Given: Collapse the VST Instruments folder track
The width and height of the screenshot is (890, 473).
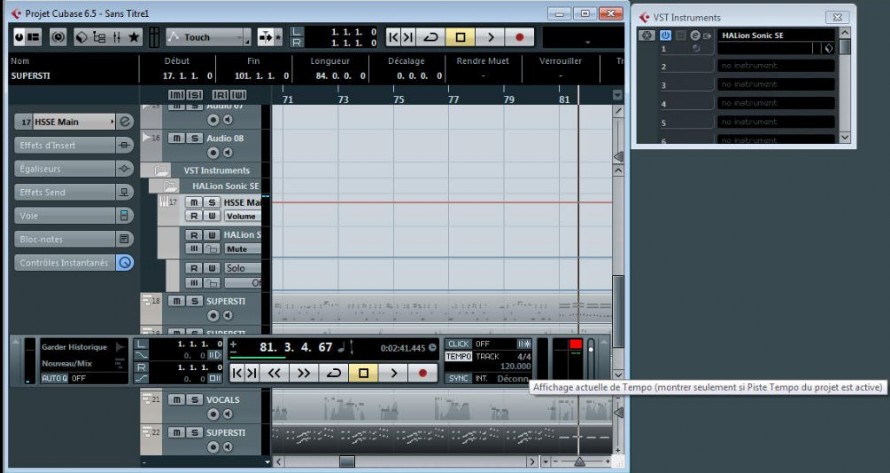Looking at the screenshot, I should [x=162, y=170].
